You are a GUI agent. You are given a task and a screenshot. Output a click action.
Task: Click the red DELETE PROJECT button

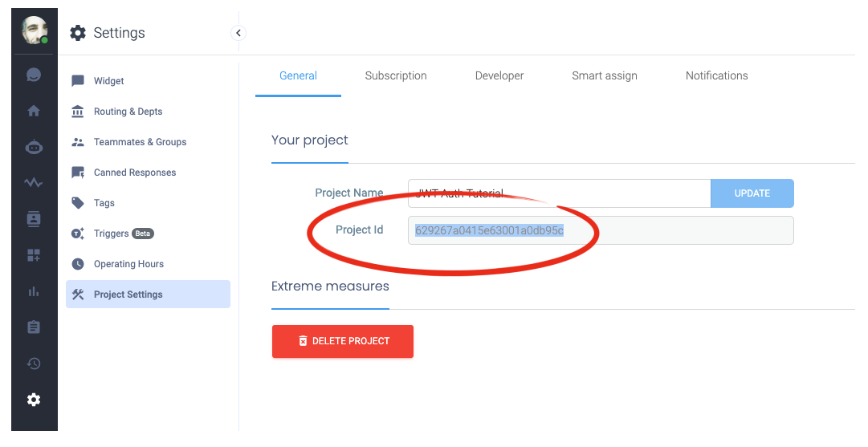pyautogui.click(x=343, y=341)
